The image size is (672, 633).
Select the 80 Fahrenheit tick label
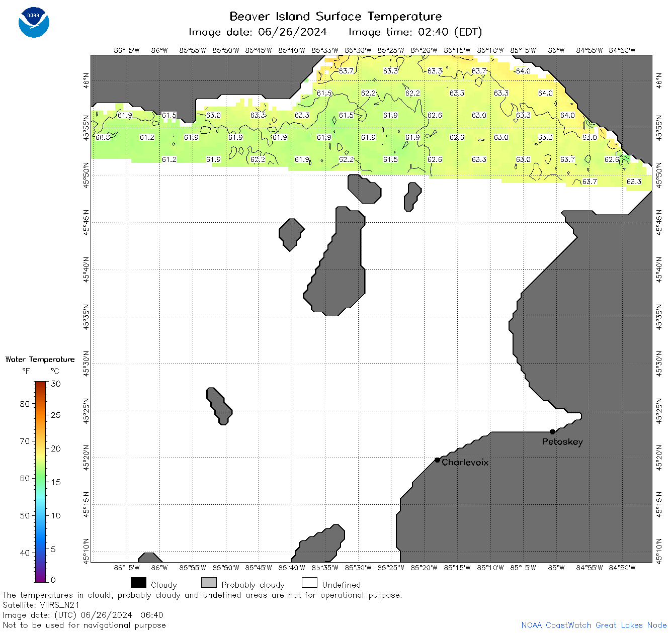[25, 404]
